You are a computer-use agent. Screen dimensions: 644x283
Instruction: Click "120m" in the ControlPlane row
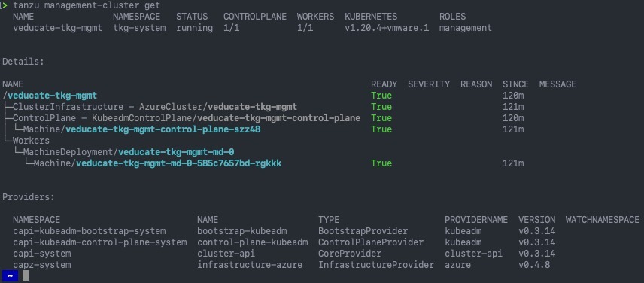pos(513,118)
